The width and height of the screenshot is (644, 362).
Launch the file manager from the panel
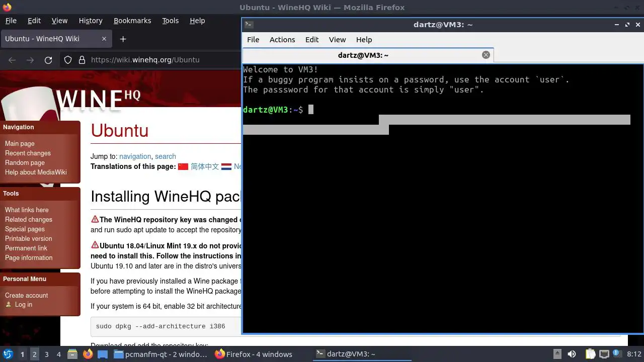point(72,354)
